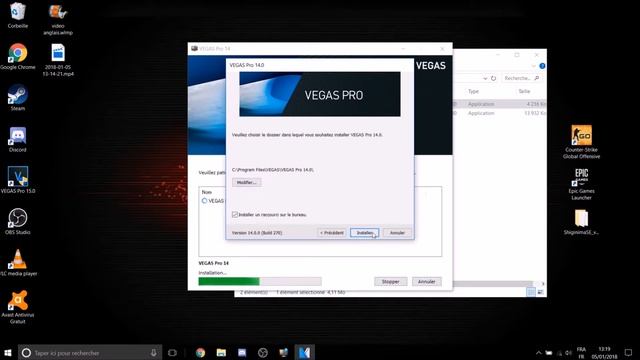Click the 1 élément sélectionné status text
The image size is (640, 360).
(x=311, y=292)
